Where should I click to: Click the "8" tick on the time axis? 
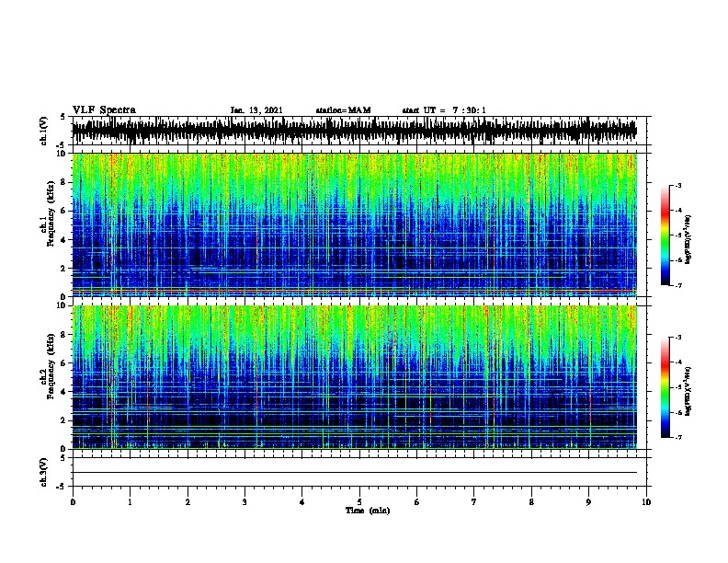click(x=531, y=502)
